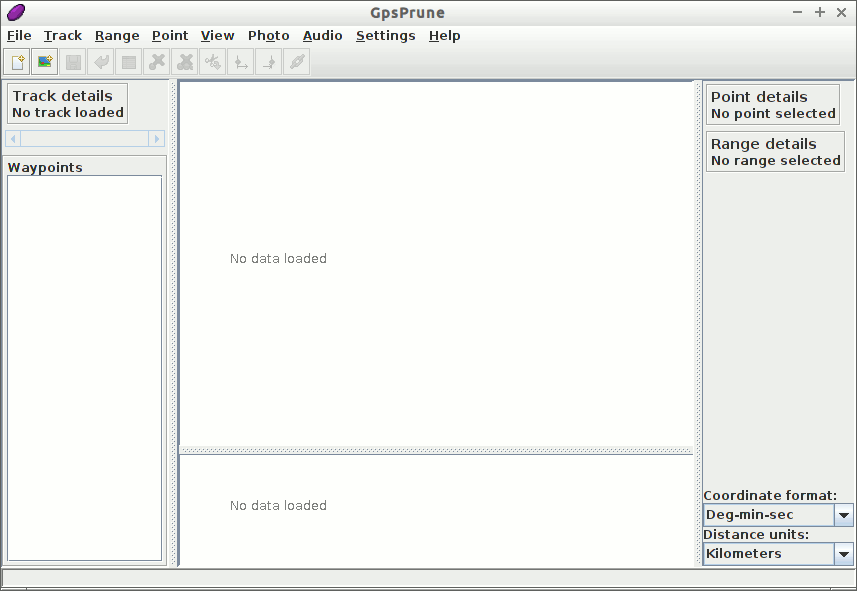Open the Point menu
Image resolution: width=857 pixels, height=591 pixels.
click(170, 36)
